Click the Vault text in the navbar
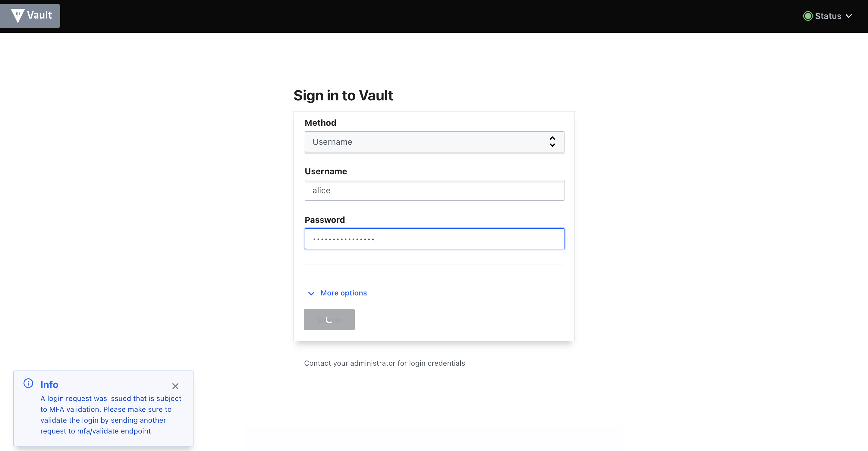 pyautogui.click(x=39, y=15)
